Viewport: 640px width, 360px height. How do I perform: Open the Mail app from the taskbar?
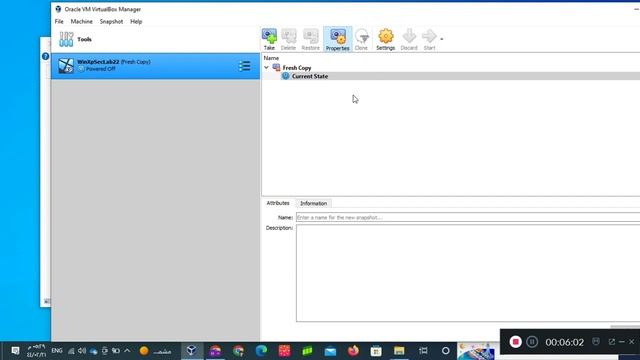pos(330,351)
